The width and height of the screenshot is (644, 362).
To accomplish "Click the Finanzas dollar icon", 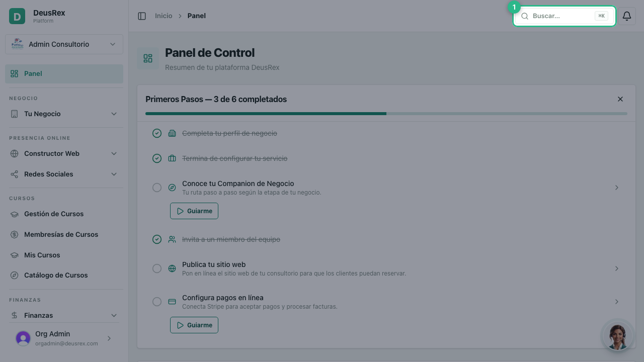I will [15, 315].
